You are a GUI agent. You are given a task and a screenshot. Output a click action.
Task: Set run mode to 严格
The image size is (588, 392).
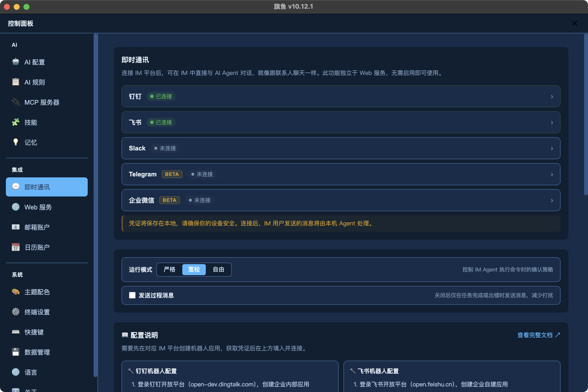pyautogui.click(x=170, y=269)
